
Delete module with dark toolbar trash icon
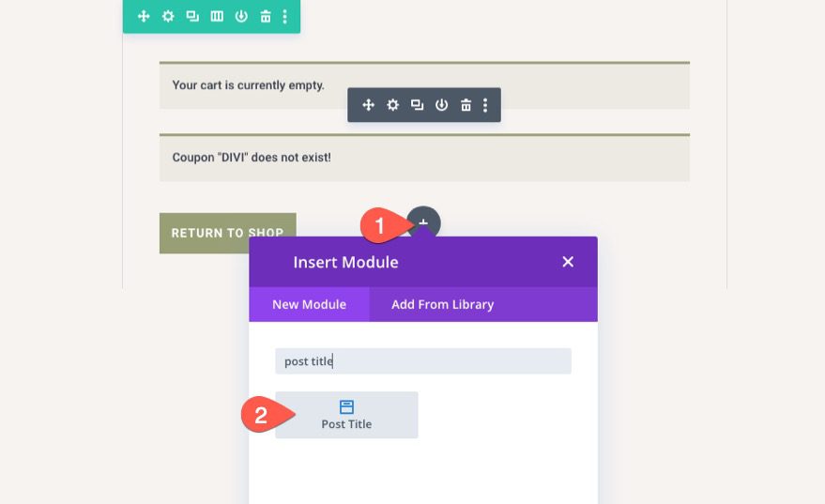point(466,105)
